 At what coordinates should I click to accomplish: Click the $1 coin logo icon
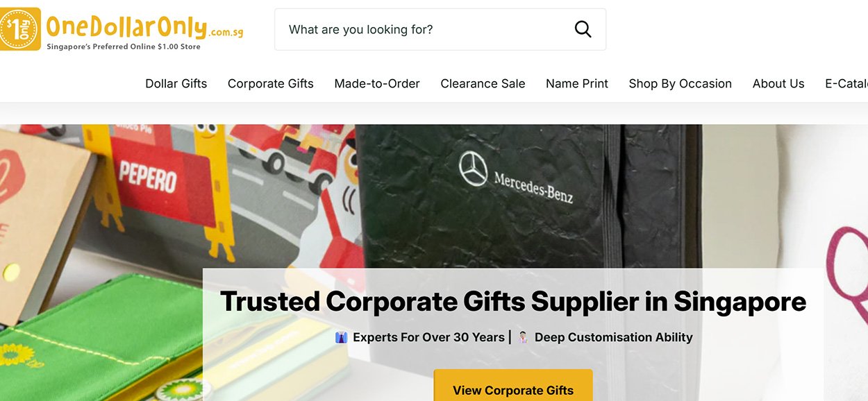(x=20, y=29)
